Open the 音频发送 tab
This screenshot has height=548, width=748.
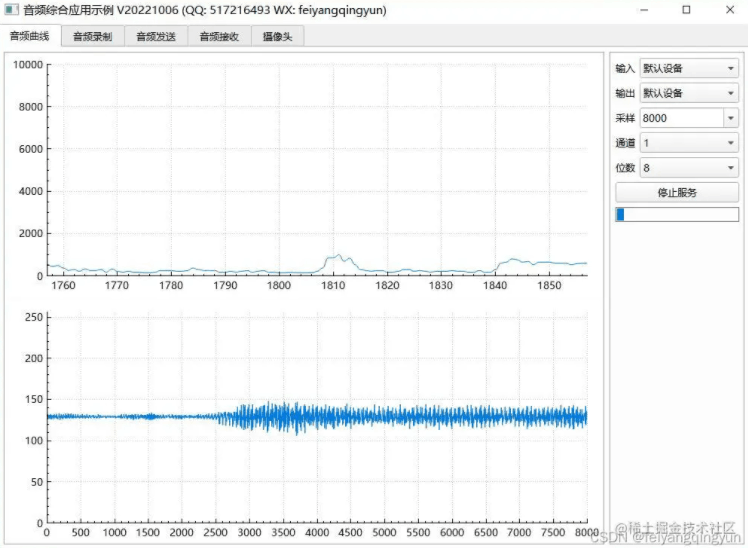pyautogui.click(x=156, y=37)
